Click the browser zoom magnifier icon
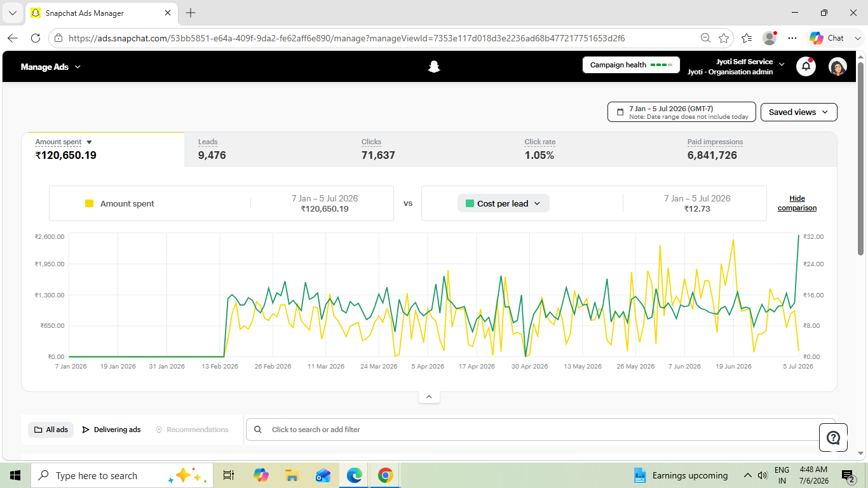The height and width of the screenshot is (488, 868). click(x=705, y=38)
